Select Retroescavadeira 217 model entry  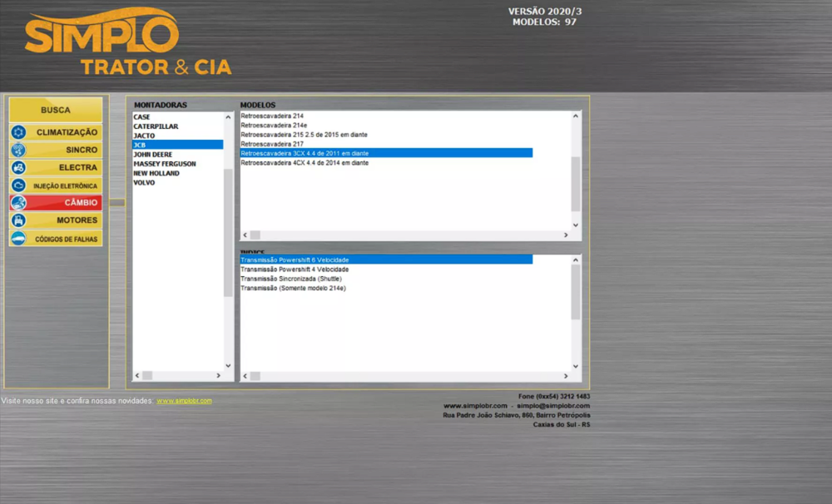tap(275, 144)
